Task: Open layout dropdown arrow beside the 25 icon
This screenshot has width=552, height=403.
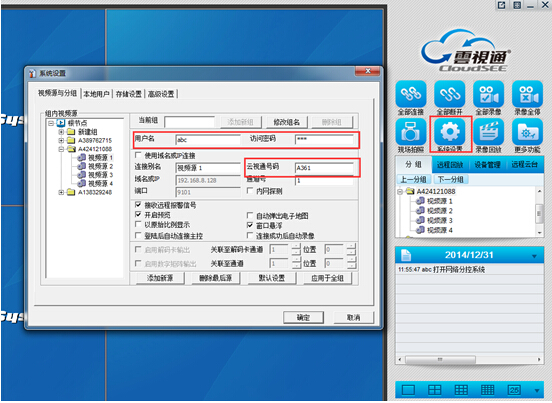Action: tap(537, 390)
